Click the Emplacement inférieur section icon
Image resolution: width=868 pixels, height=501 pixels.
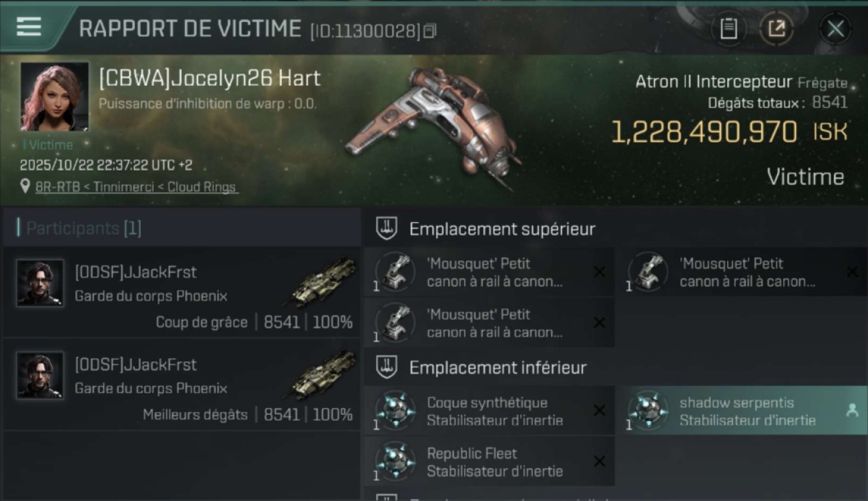tap(387, 367)
